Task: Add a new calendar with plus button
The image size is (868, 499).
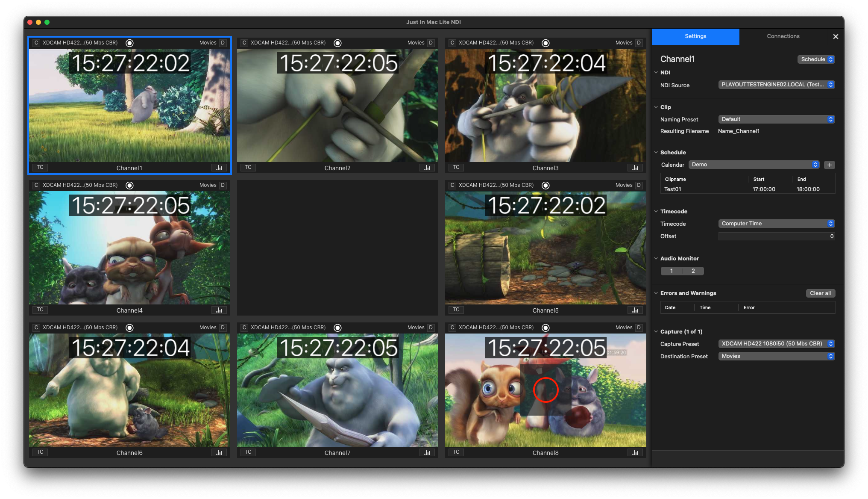Action: pyautogui.click(x=830, y=165)
